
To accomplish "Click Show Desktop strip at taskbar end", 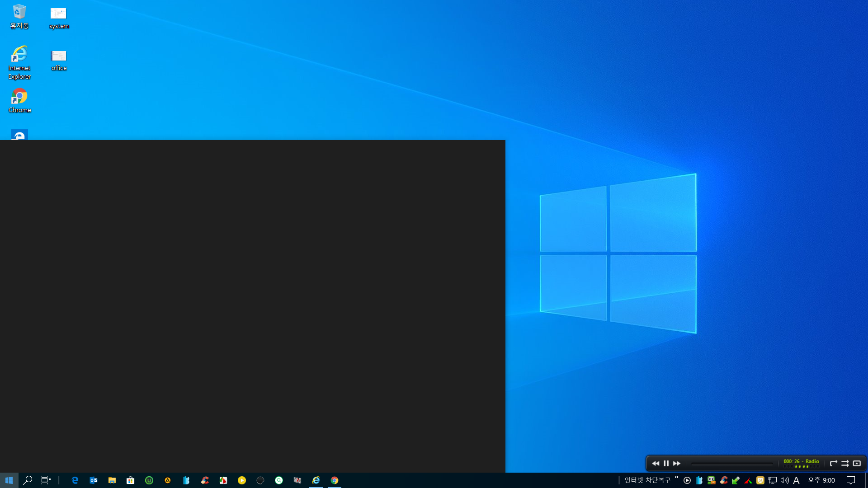I will (x=866, y=480).
